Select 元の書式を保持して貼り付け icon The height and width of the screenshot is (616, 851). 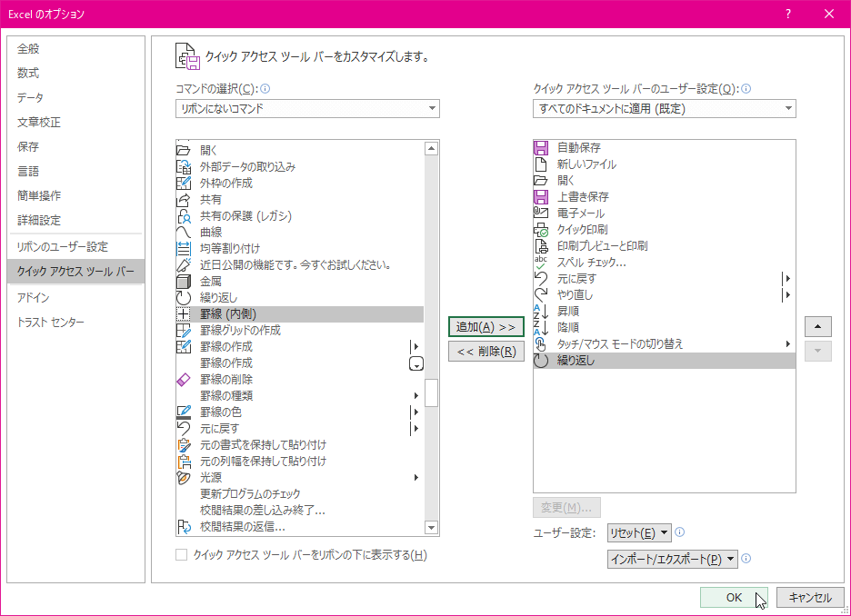(184, 445)
